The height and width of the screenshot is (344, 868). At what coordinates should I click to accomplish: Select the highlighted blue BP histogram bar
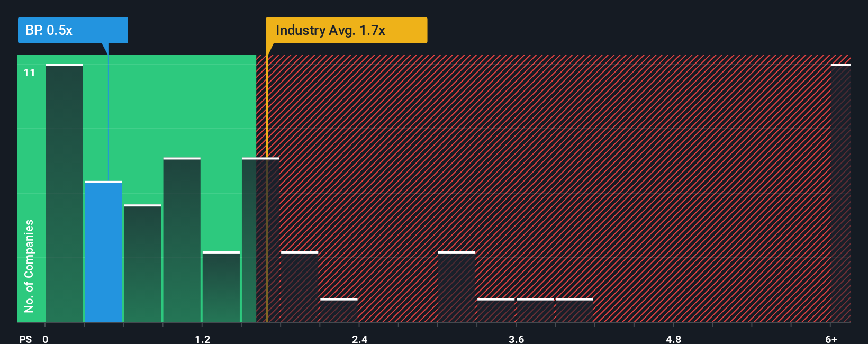103,251
